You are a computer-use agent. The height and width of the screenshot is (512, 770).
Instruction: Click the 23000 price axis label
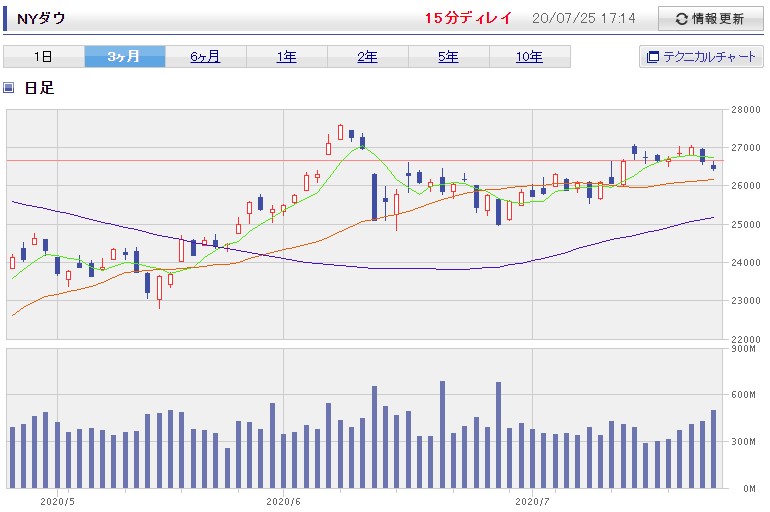pos(746,300)
